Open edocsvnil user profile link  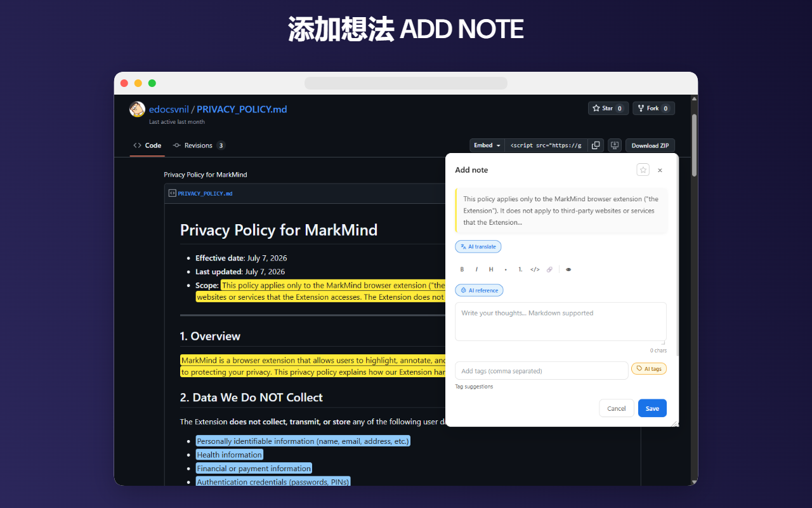click(169, 109)
